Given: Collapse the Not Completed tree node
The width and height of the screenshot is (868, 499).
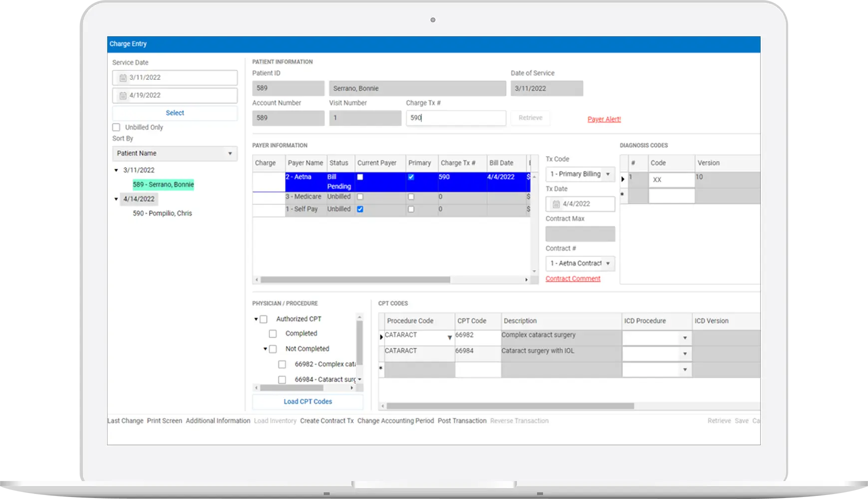Looking at the screenshot, I should [265, 349].
